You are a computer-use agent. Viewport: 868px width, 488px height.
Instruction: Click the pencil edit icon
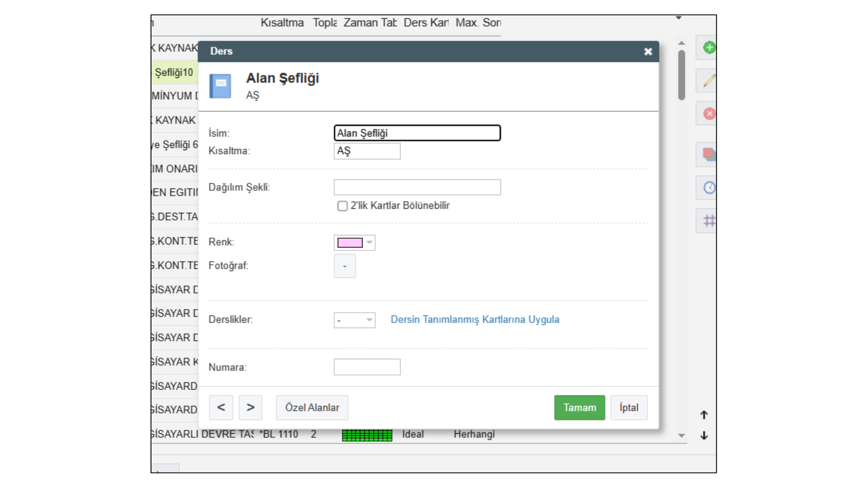coord(709,81)
